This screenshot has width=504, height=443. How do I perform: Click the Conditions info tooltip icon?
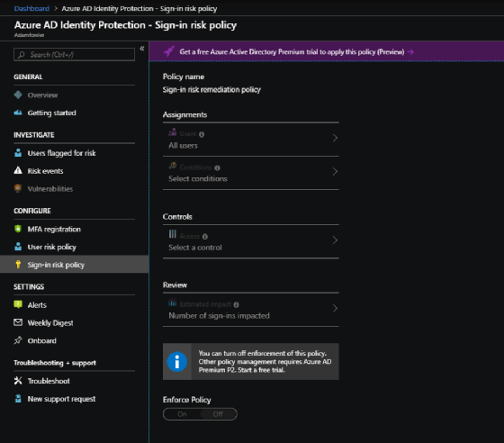[217, 167]
